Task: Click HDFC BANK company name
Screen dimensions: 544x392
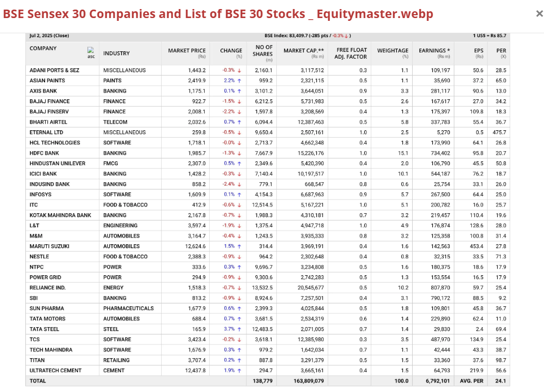Action: [44, 153]
